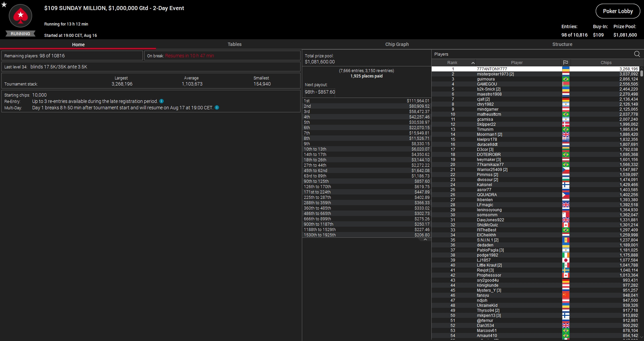This screenshot has width=644, height=341.
Task: Select player ElCheikhh in the list
Action: click(x=535, y=235)
